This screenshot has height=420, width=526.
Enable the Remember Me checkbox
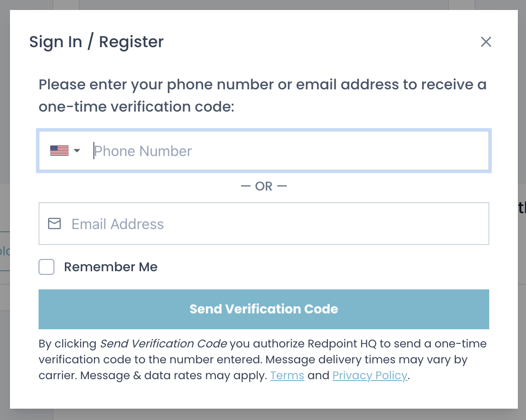pos(47,267)
